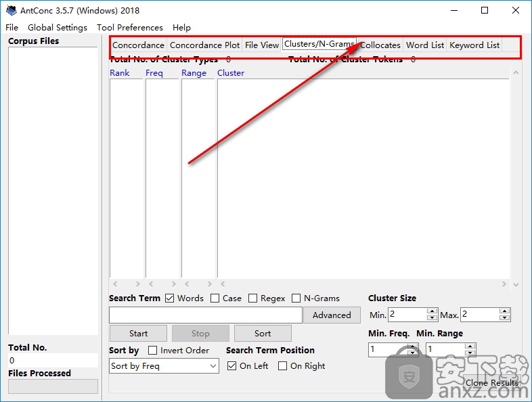Click Freq column right scroll arrow
The height and width of the screenshot is (402, 532).
pos(173,284)
